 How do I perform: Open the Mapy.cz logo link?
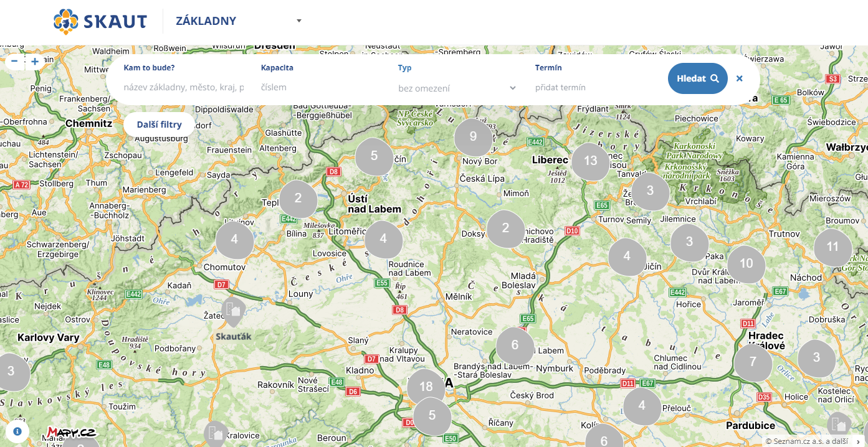click(71, 432)
